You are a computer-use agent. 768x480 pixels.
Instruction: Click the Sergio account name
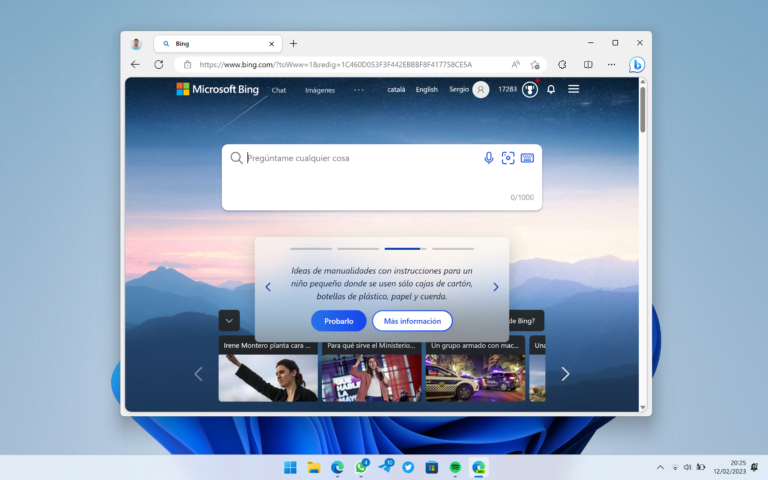(459, 90)
